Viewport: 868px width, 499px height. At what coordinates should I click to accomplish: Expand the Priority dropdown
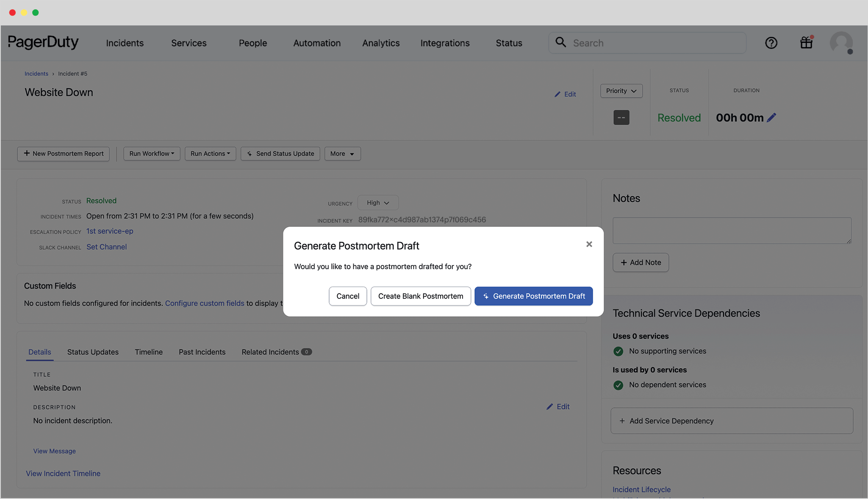click(621, 91)
